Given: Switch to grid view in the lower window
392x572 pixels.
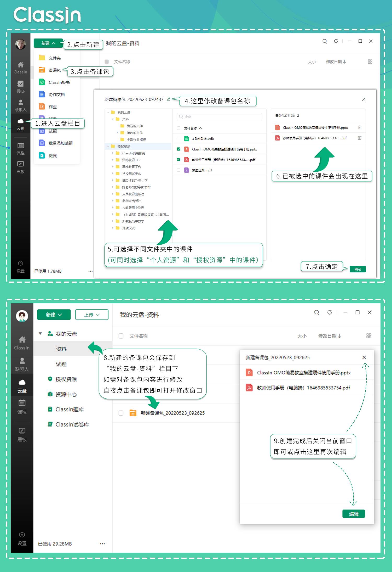Looking at the screenshot, I should click(x=369, y=336).
